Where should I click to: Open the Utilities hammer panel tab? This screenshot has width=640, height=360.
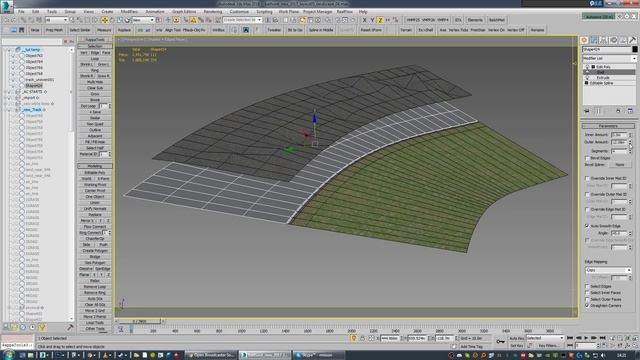tap(632, 40)
